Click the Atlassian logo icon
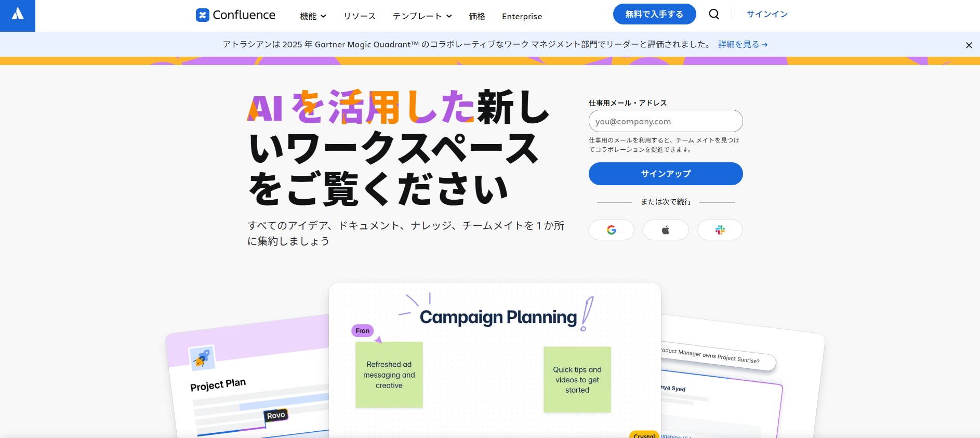This screenshot has width=980, height=438. 18,15
